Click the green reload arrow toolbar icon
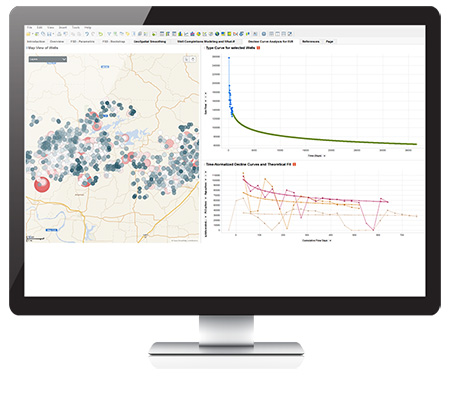The width and height of the screenshot is (450, 399). [x=100, y=34]
